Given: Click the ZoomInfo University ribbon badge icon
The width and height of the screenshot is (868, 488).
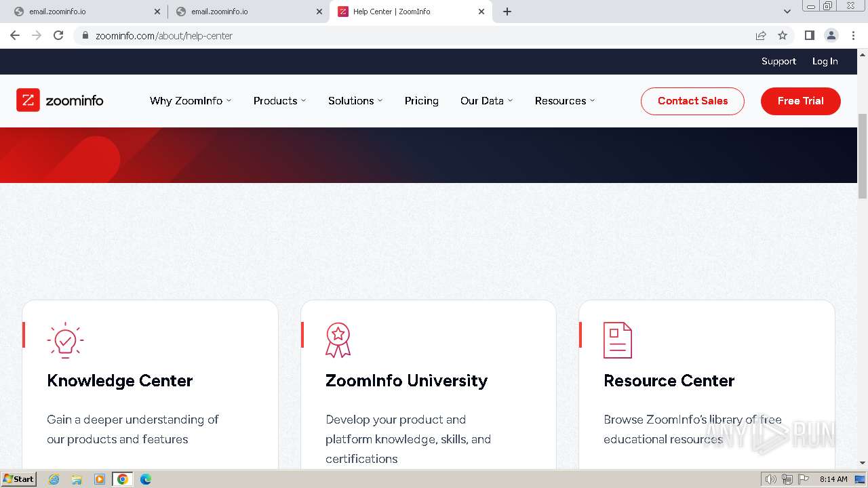Looking at the screenshot, I should coord(338,340).
